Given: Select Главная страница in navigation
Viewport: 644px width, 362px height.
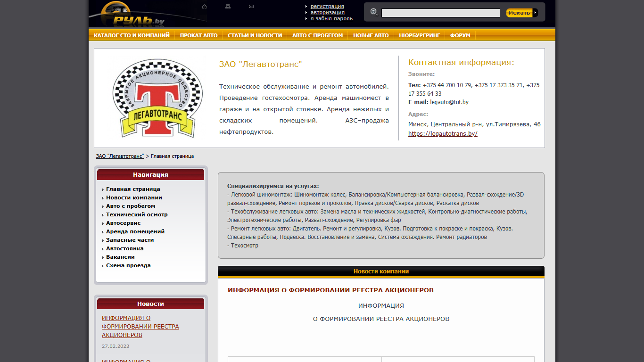Looking at the screenshot, I should point(133,189).
